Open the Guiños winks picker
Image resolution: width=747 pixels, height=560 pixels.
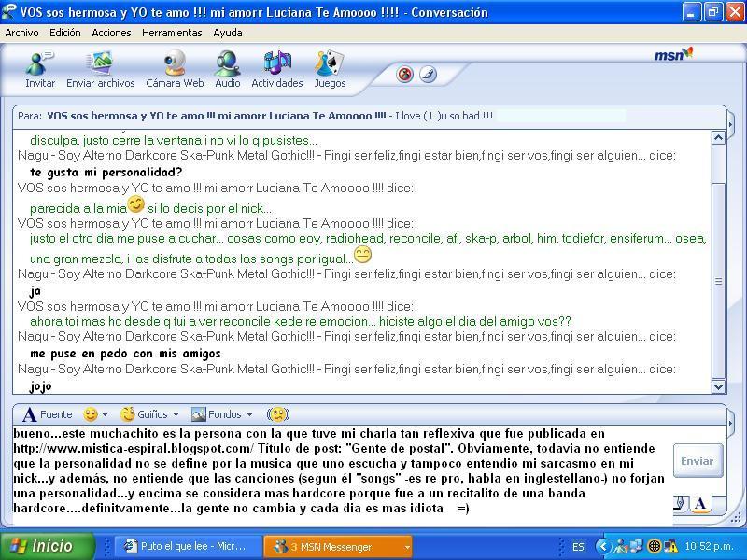(144, 414)
